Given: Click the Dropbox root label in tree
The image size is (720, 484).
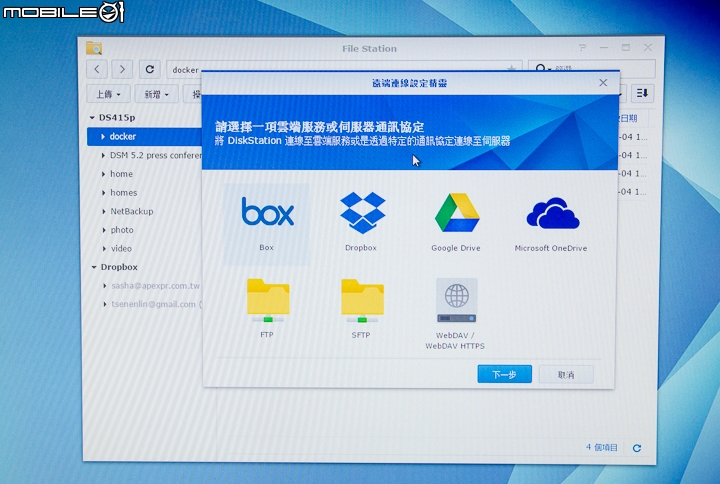Looking at the screenshot, I should point(119,267).
